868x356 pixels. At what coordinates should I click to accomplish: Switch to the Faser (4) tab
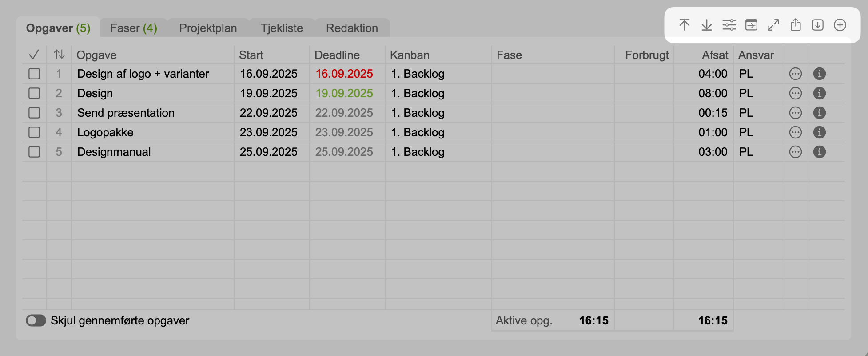[133, 28]
